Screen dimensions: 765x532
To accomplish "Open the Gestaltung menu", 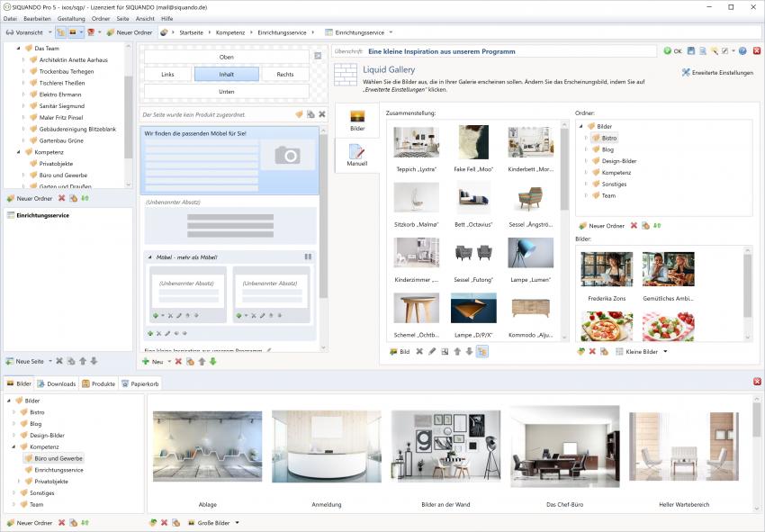I will click(71, 18).
